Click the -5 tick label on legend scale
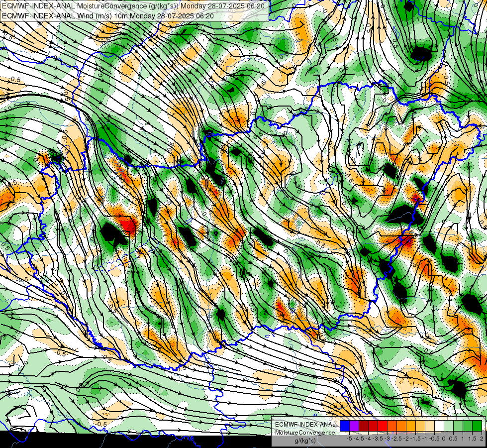487x448 pixels. [x=349, y=439]
